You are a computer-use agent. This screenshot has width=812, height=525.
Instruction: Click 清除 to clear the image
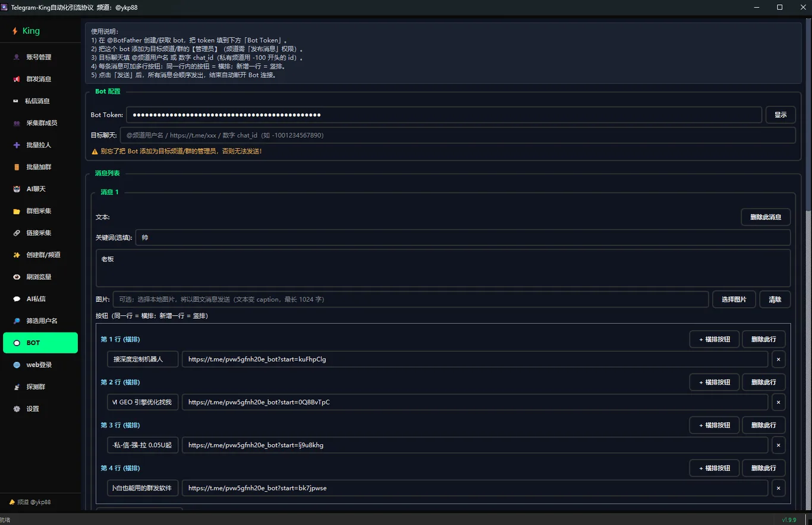(775, 299)
